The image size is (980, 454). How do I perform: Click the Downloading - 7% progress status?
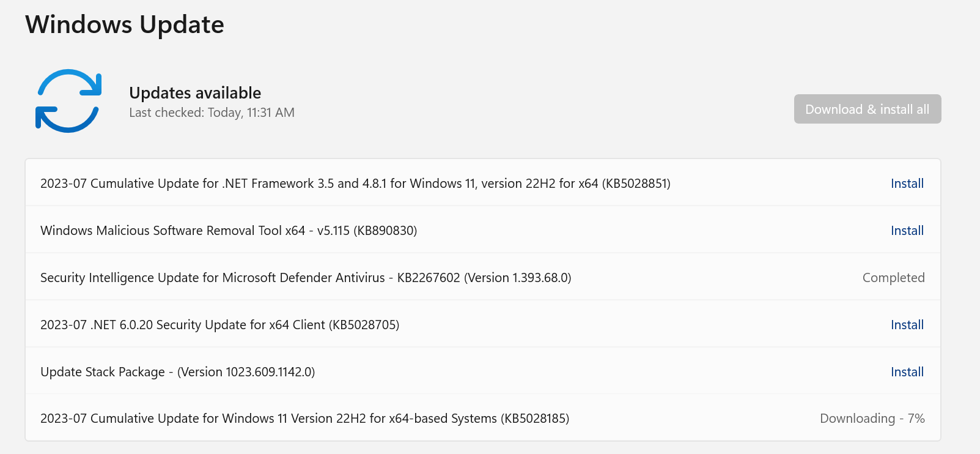tap(872, 419)
